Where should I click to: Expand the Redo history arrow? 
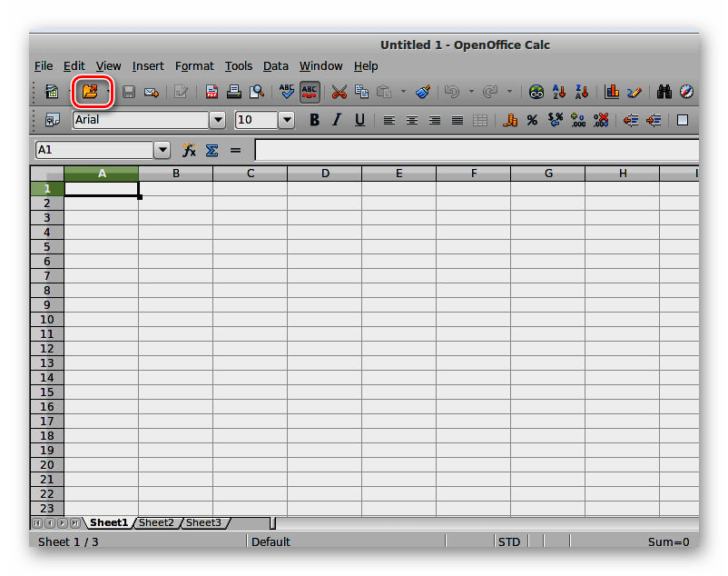click(x=509, y=92)
